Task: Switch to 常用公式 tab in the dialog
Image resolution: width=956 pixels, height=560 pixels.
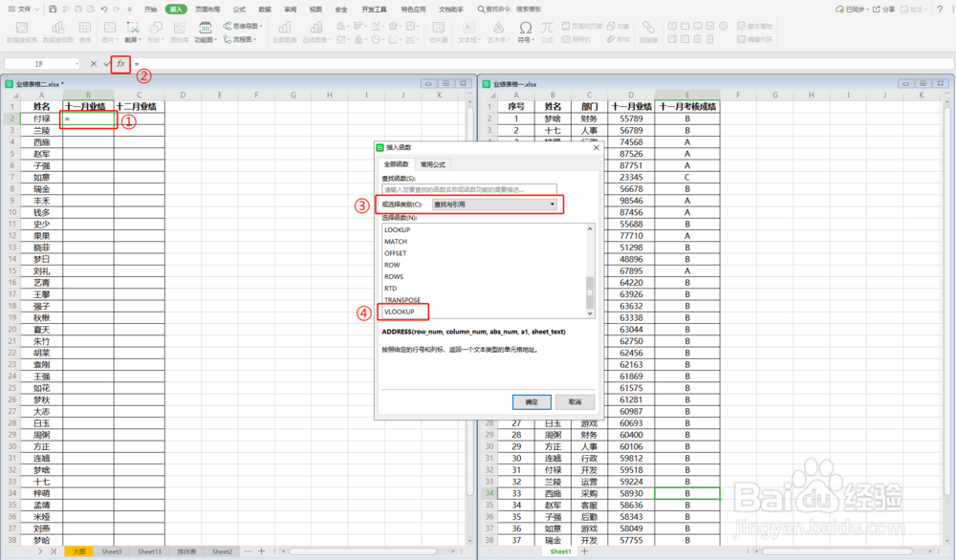Action: [x=432, y=164]
